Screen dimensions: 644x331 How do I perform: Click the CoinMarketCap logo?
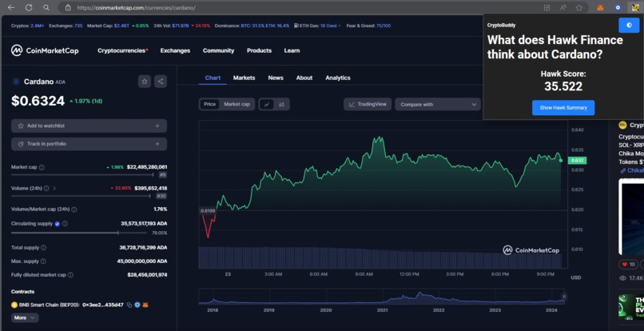pyautogui.click(x=45, y=50)
